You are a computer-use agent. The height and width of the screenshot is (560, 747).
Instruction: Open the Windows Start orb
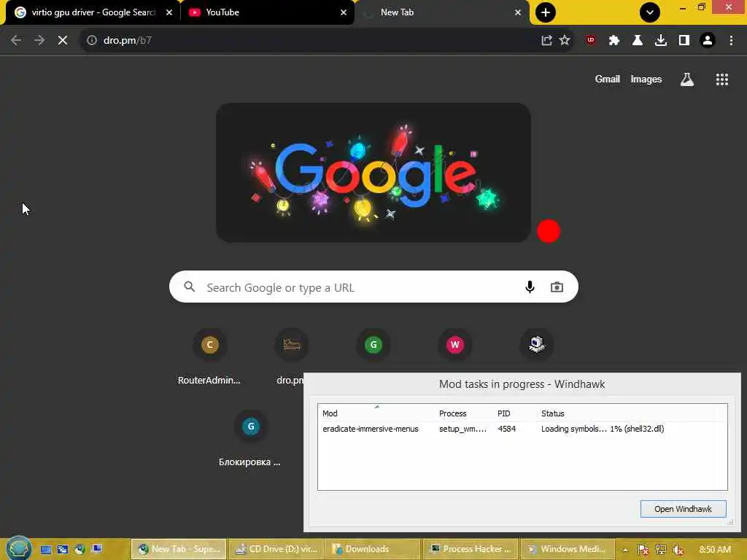click(x=18, y=548)
